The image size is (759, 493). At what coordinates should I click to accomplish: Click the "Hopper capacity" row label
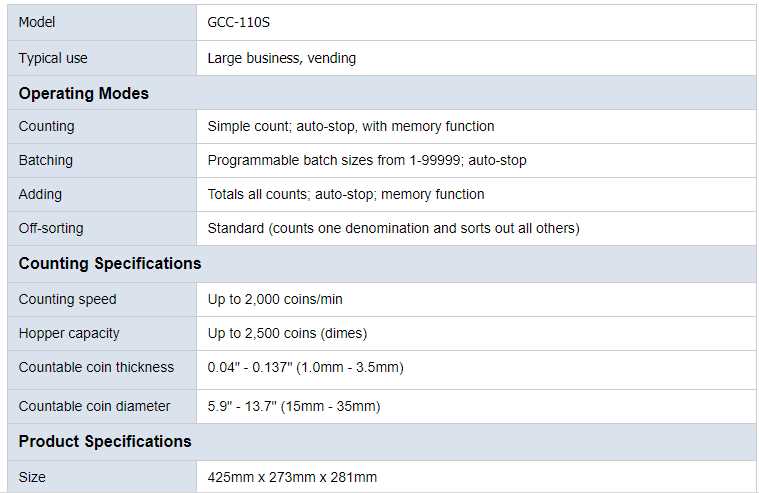click(x=69, y=333)
